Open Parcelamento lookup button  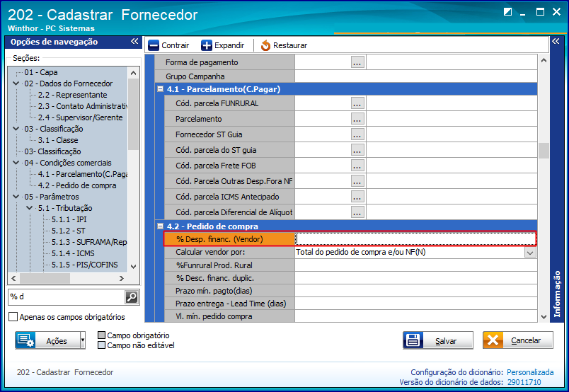pyautogui.click(x=357, y=119)
